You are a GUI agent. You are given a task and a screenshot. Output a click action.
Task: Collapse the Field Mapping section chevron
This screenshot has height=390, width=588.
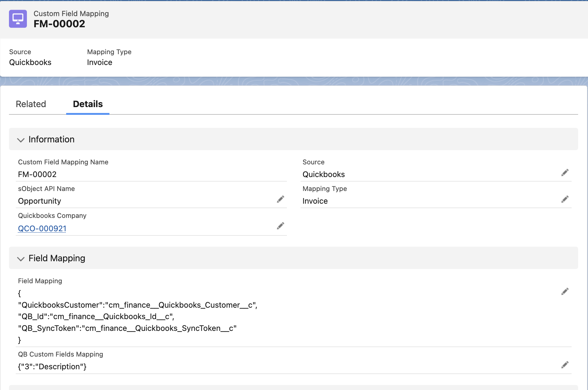[x=21, y=259]
